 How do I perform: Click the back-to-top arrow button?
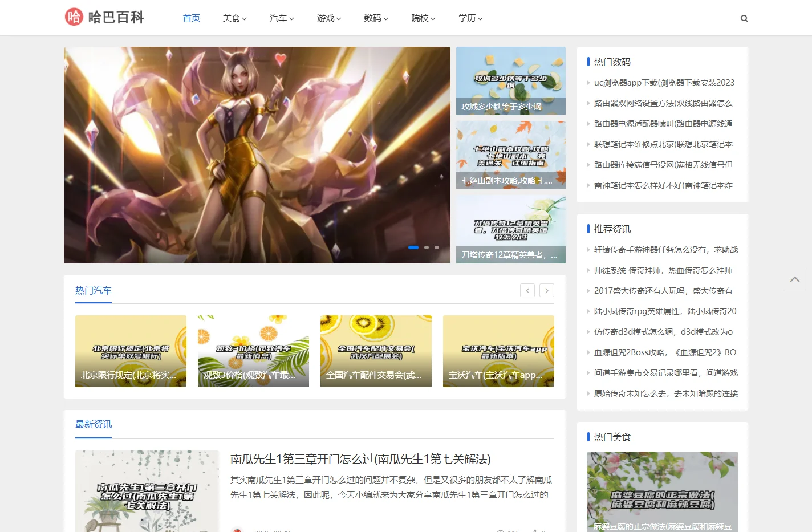[795, 279]
